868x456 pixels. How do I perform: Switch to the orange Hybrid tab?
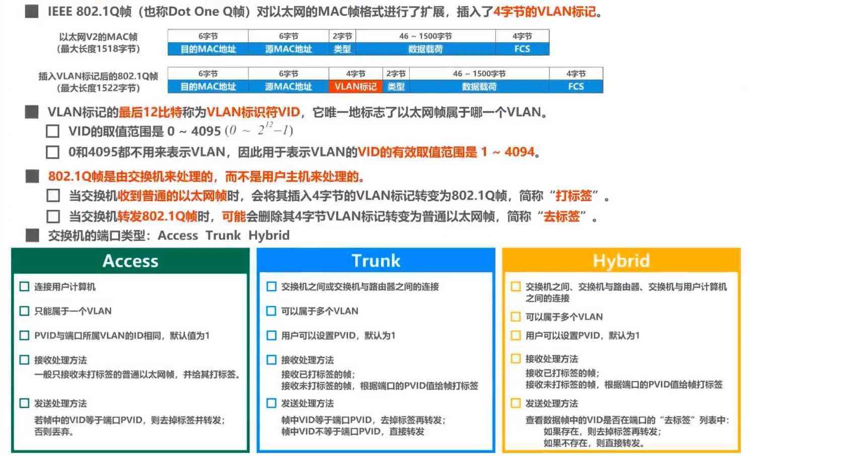click(x=621, y=260)
